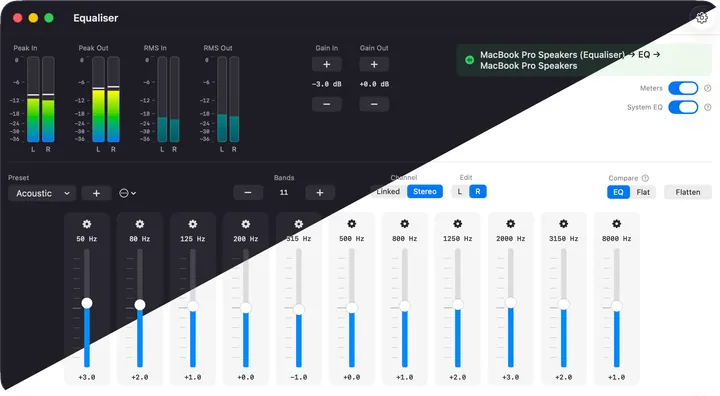Open band settings gear for 50 Hz

tap(87, 224)
